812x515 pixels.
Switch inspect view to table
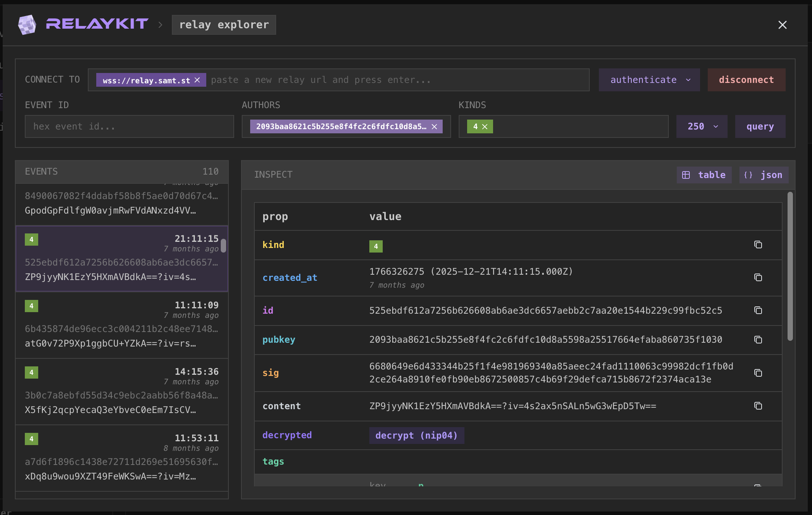704,175
